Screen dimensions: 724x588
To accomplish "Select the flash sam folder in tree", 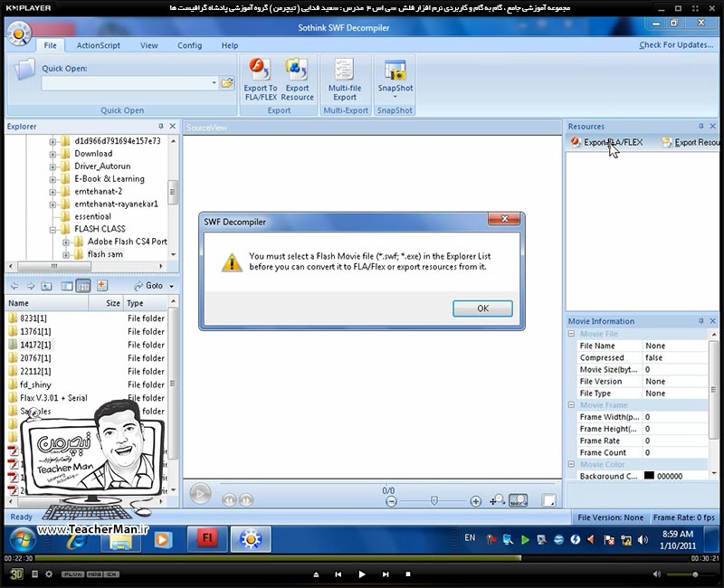I will (x=105, y=254).
